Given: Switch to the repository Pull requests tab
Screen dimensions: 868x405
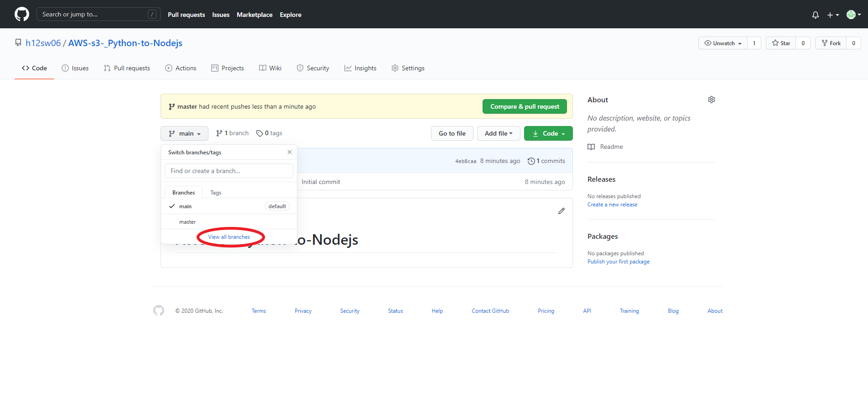Looking at the screenshot, I should 127,68.
